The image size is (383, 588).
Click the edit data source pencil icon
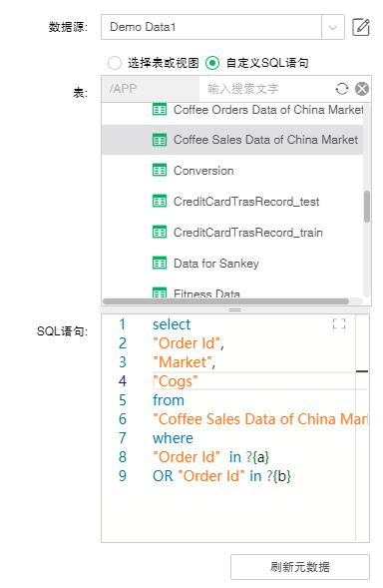[x=361, y=27]
